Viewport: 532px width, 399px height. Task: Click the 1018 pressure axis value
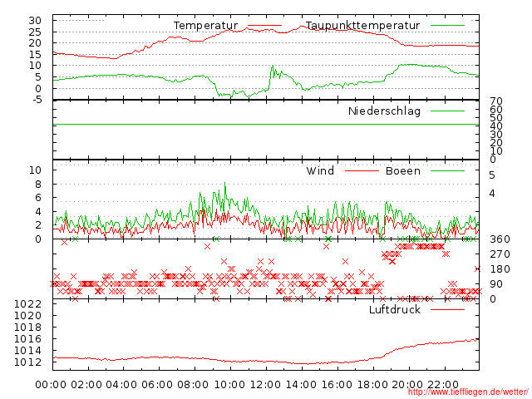point(27,327)
